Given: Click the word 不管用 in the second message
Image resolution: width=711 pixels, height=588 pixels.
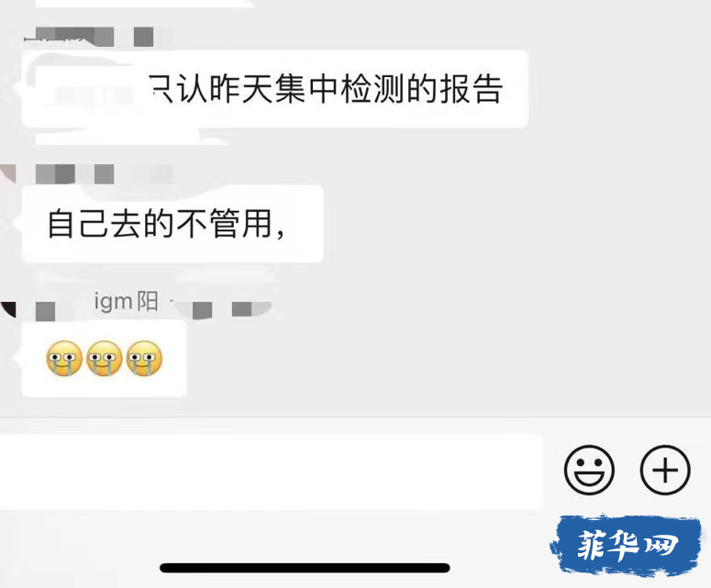Looking at the screenshot, I should click(x=225, y=224).
